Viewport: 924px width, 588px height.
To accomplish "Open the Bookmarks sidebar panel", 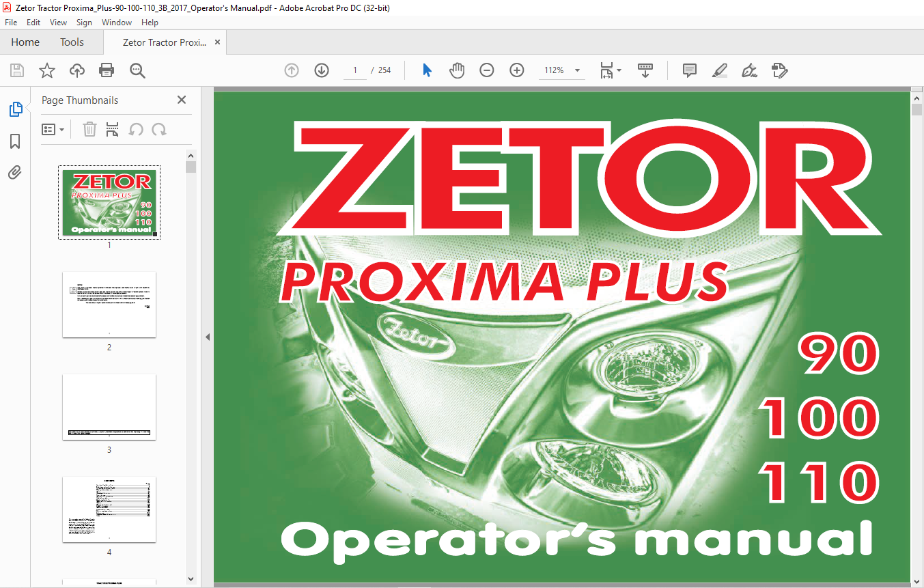I will (x=15, y=141).
